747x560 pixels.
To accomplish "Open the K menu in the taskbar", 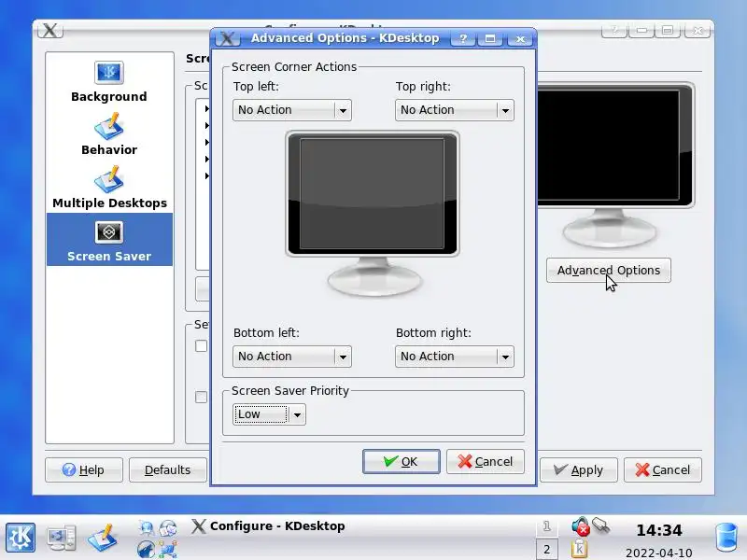I will [x=21, y=538].
